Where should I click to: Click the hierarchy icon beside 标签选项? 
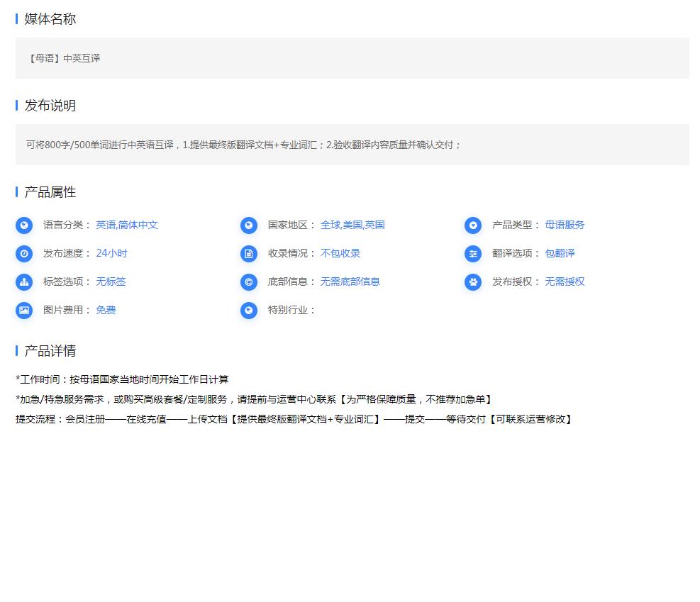(24, 282)
